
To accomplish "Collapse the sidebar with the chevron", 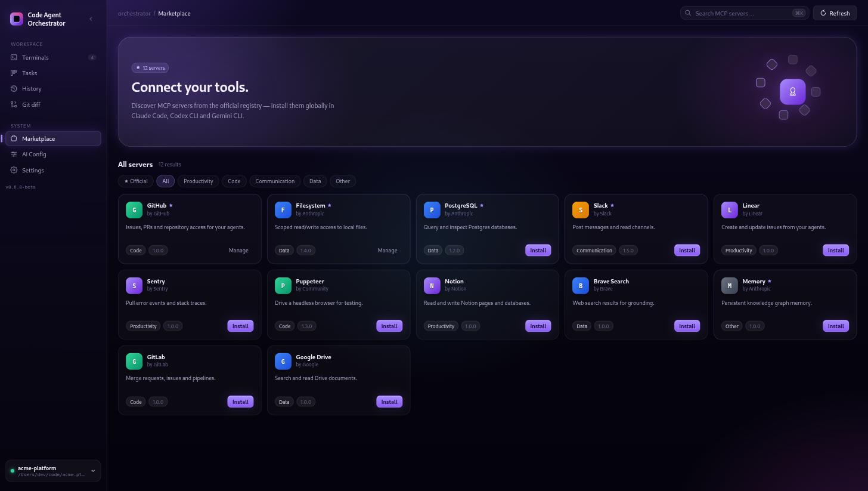I will (91, 19).
